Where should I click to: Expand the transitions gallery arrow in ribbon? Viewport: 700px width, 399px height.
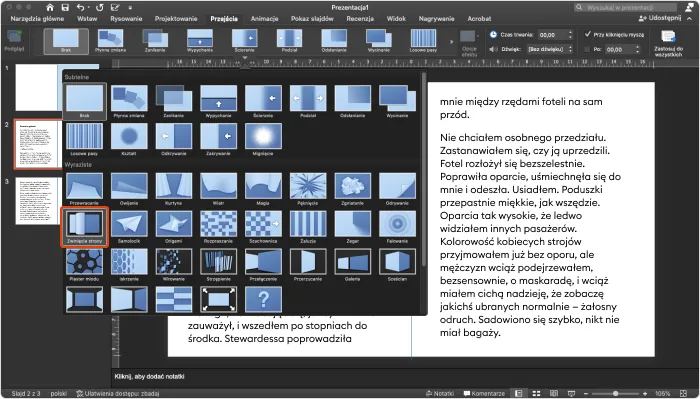click(x=451, y=42)
